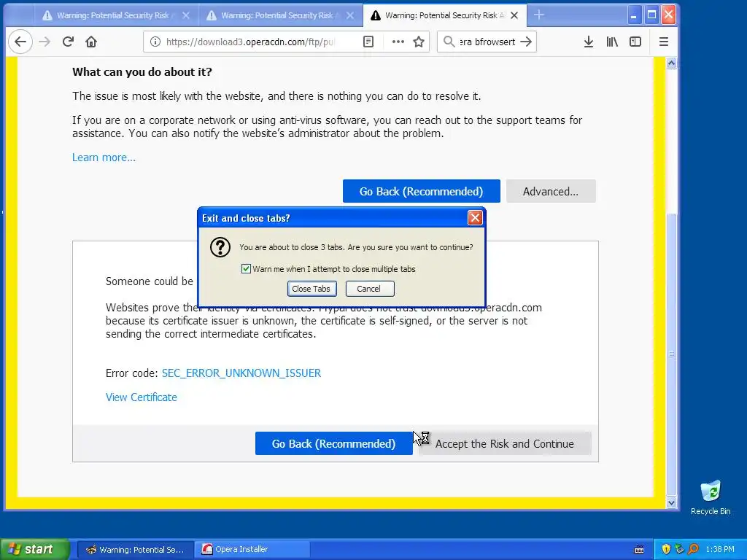Viewport: 747px width, 560px height.
Task: Close the second warning tab
Action: tap(350, 15)
